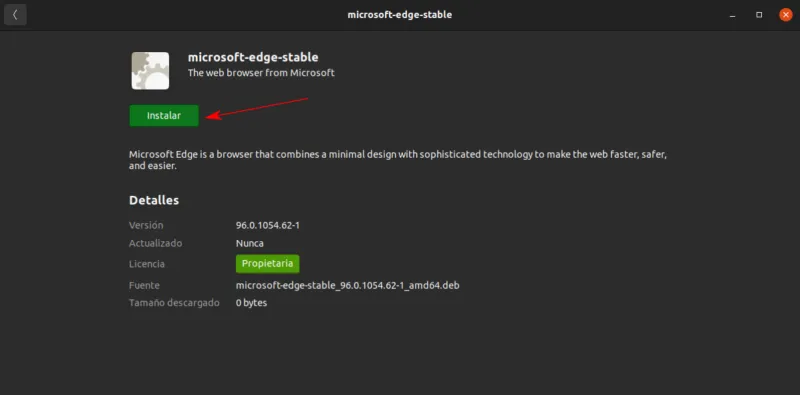Click the subtitle 'The web browser from Microsoft'
Image resolution: width=800 pixels, height=395 pixels.
(261, 72)
